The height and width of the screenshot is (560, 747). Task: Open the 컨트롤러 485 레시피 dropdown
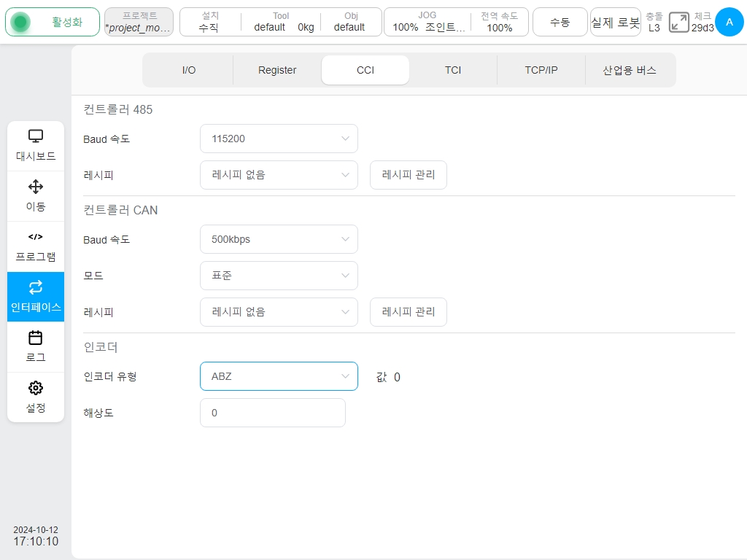[x=279, y=175]
